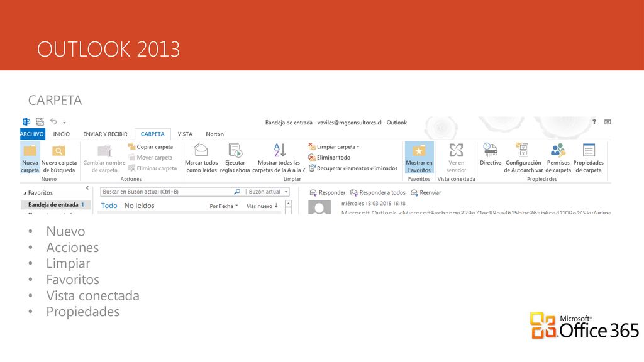The image size is (644, 362).
Task: Open the ARCHIVO tab
Action: pos(32,134)
